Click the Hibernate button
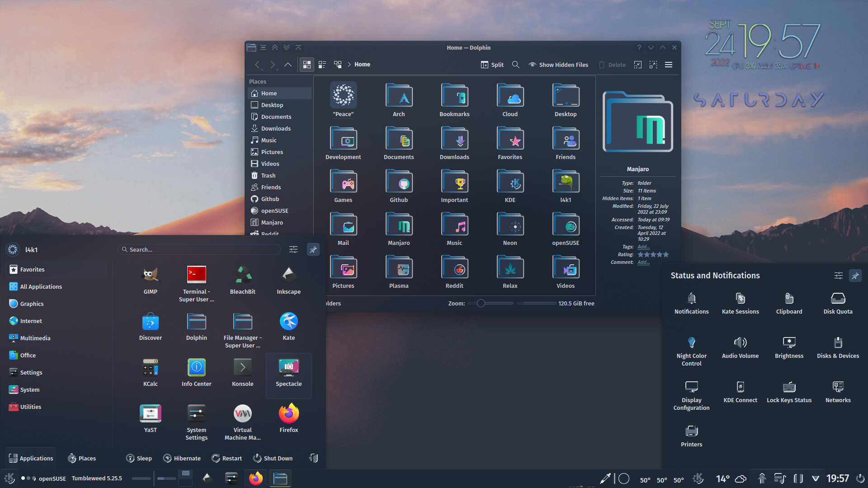 [182, 458]
